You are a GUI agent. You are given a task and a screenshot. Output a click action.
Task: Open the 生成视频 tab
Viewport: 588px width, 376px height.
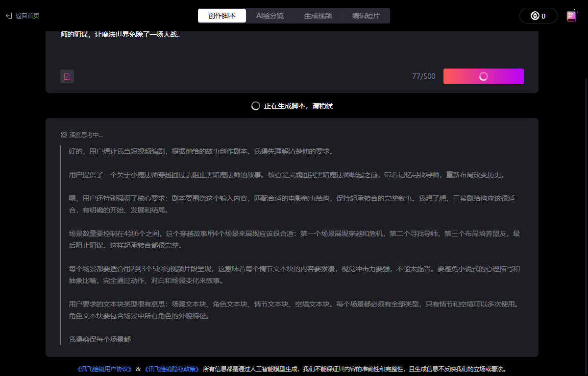point(318,16)
